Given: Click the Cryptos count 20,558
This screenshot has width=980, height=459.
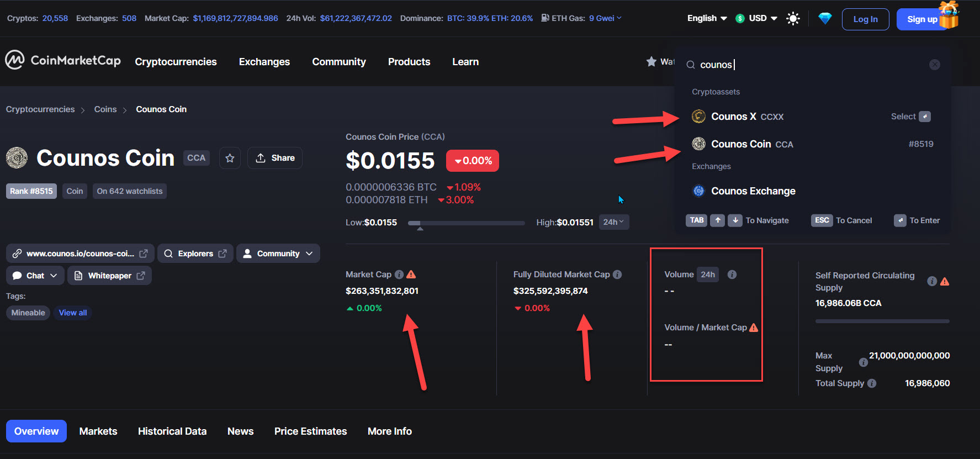Looking at the screenshot, I should pyautogui.click(x=55, y=18).
